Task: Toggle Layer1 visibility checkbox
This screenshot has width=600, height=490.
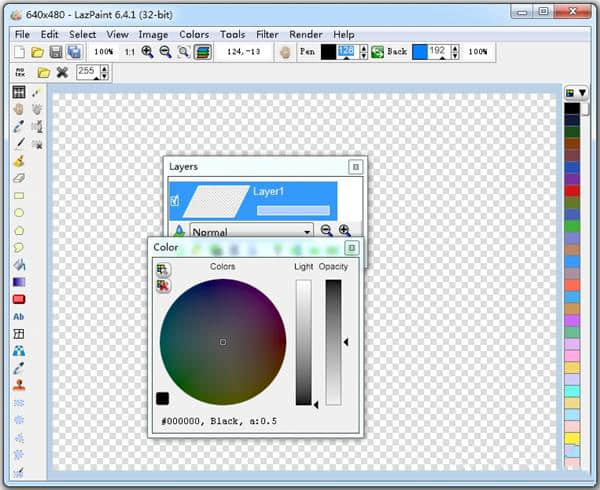Action: 175,201
